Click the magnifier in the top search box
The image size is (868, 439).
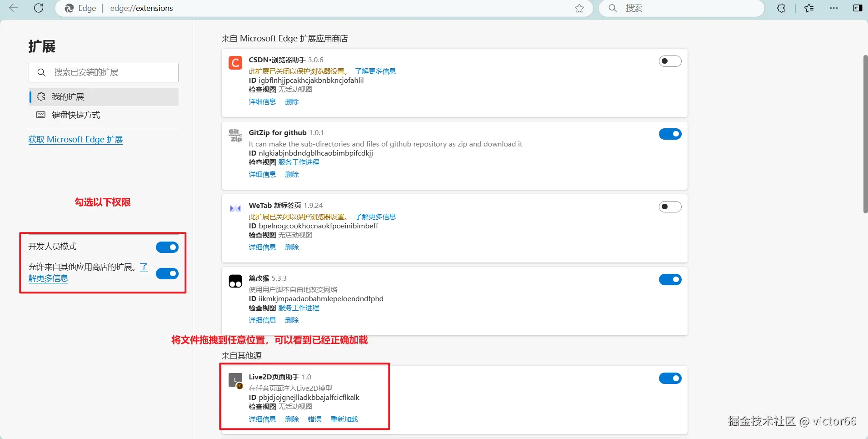click(x=613, y=8)
